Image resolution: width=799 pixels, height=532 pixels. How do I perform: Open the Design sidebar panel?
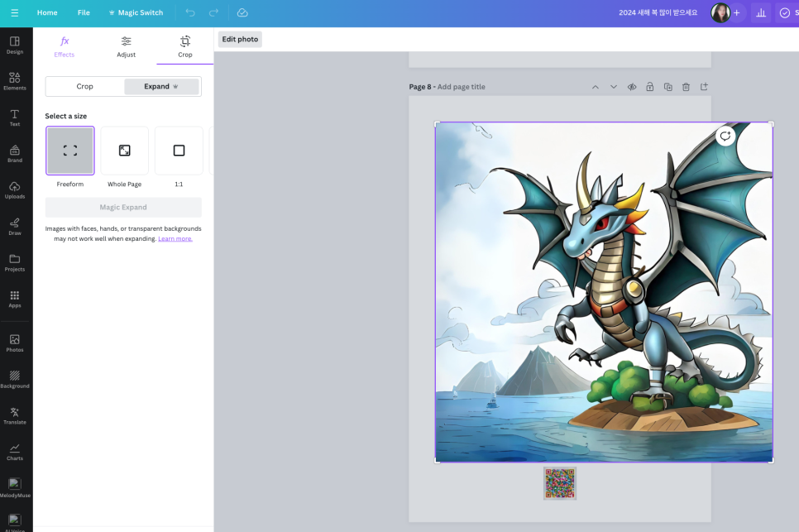point(15,46)
